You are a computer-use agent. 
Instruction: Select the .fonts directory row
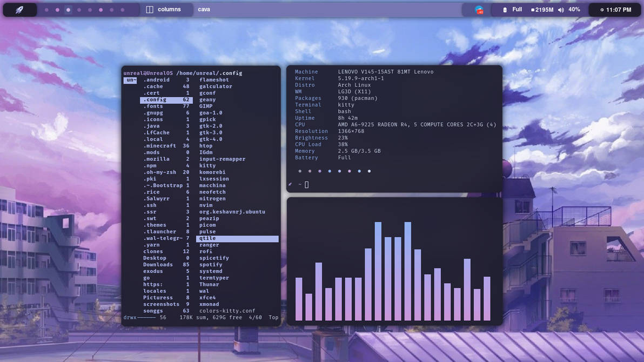click(166, 106)
